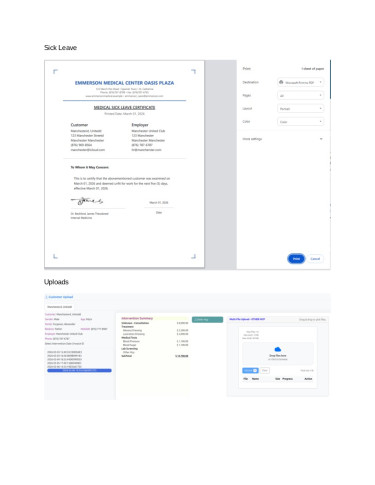Click the Intervention Summary heading
This screenshot has height=485, width=375.
137,318
